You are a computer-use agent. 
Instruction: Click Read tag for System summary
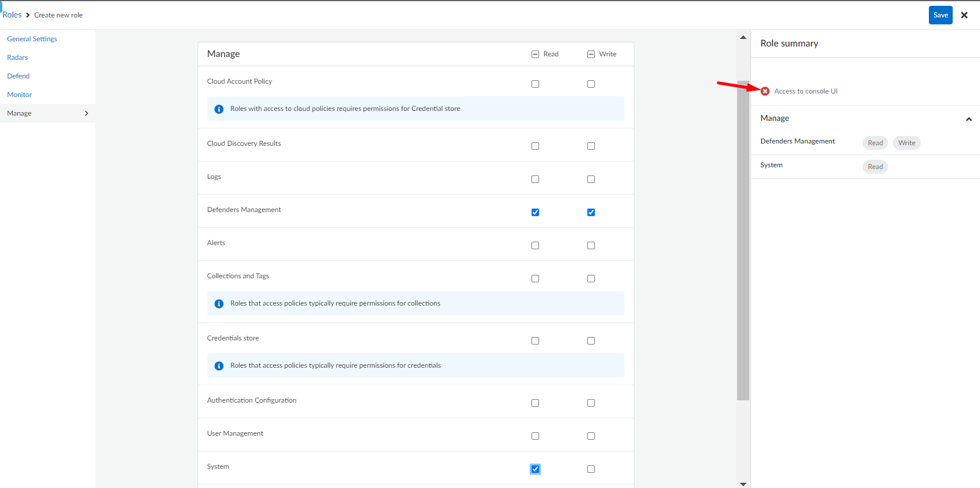click(875, 167)
